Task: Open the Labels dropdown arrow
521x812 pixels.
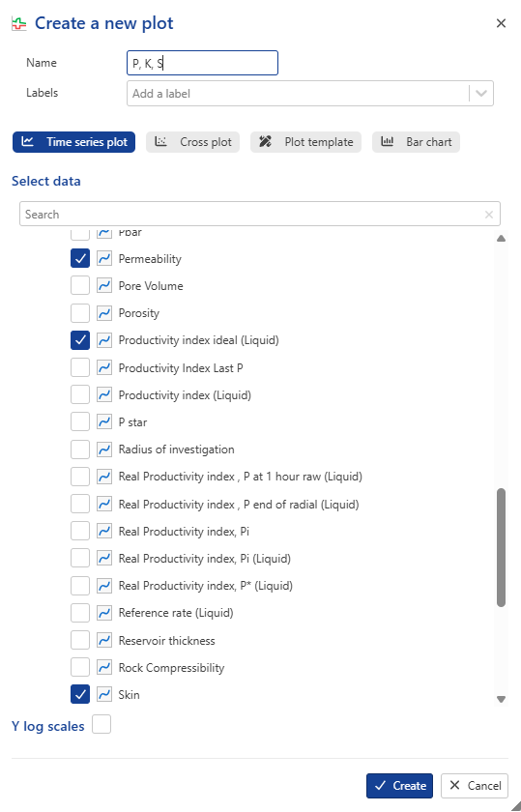Action: tap(481, 94)
